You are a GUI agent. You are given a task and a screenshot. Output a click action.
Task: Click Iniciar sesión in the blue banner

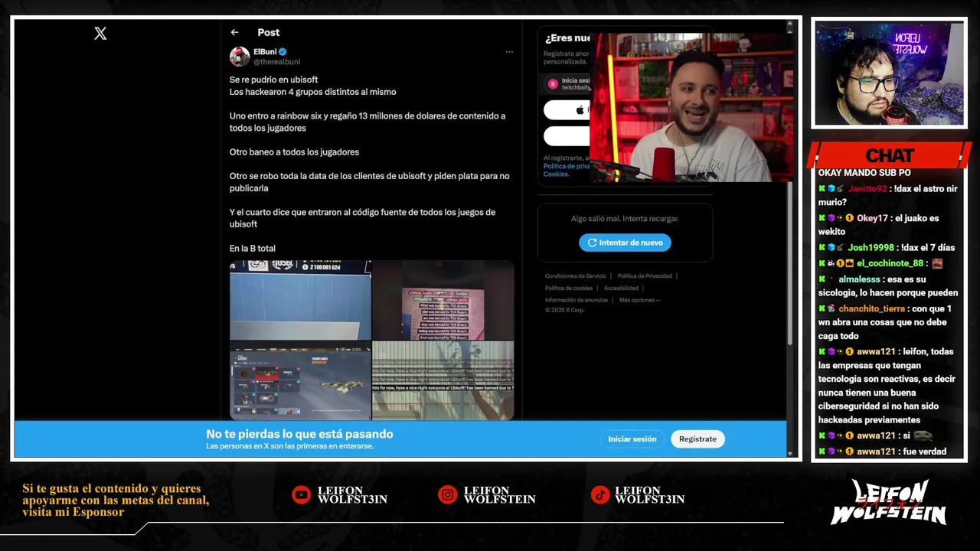tap(632, 439)
